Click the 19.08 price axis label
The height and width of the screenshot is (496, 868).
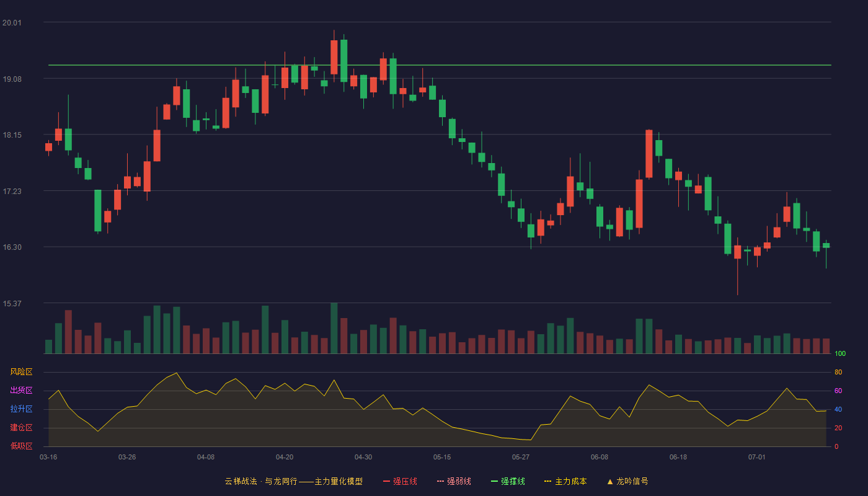pos(12,79)
